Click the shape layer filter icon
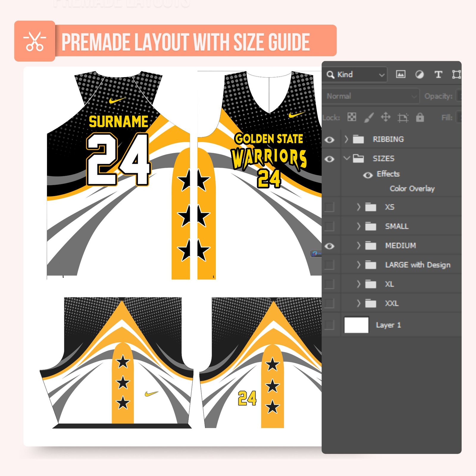Screen dimensions: 476x476 tap(456, 74)
